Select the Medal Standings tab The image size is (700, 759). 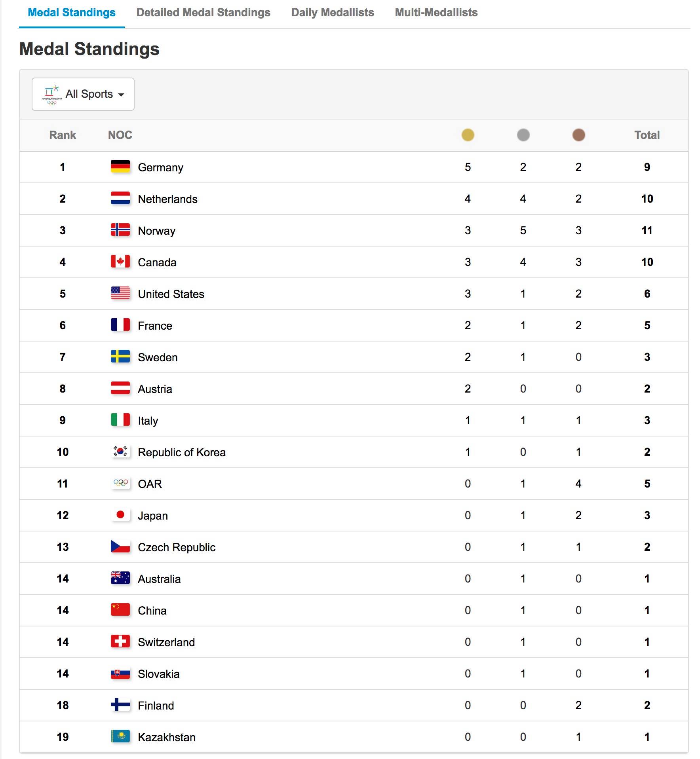[x=72, y=13]
